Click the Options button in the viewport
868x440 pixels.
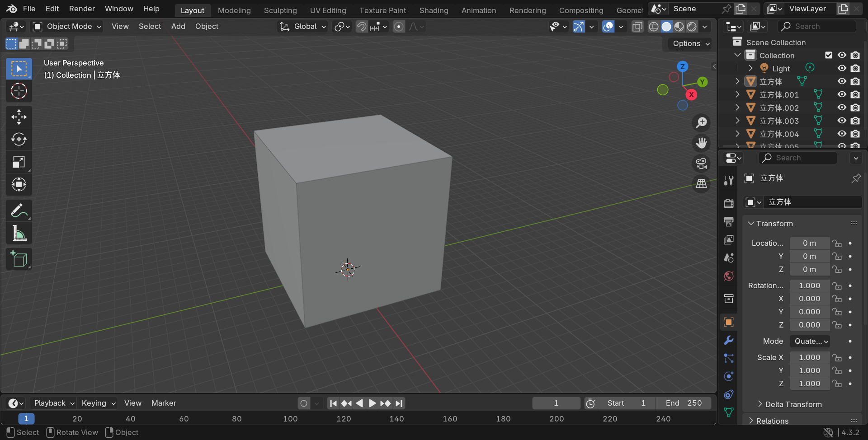click(689, 43)
